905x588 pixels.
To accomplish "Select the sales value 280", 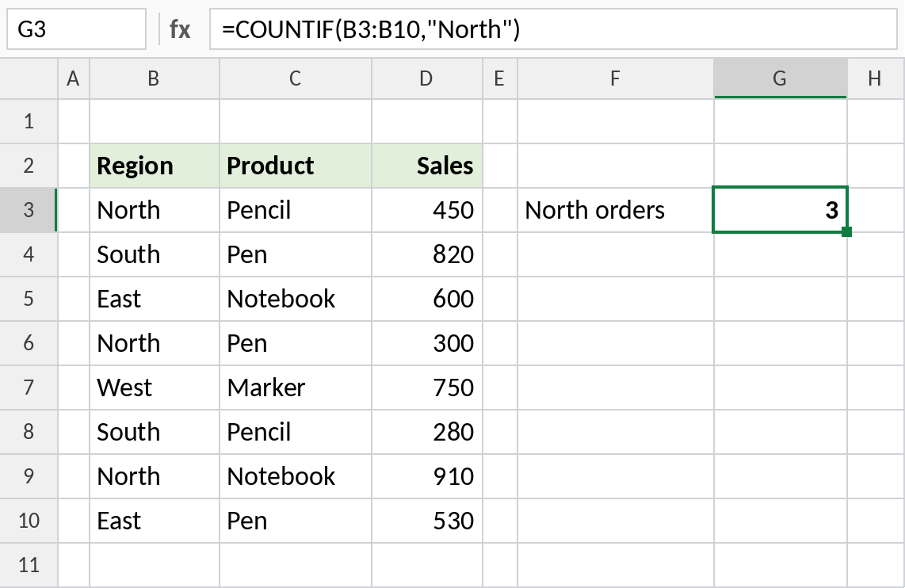I will coord(426,432).
